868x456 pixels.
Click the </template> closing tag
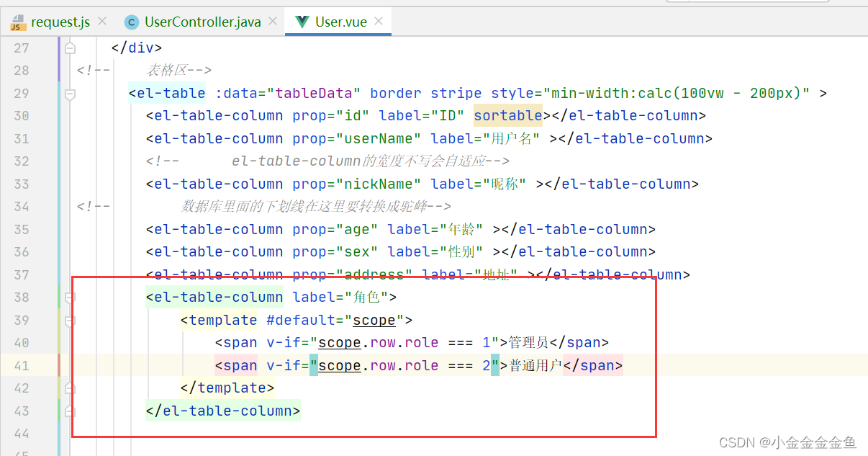point(227,388)
